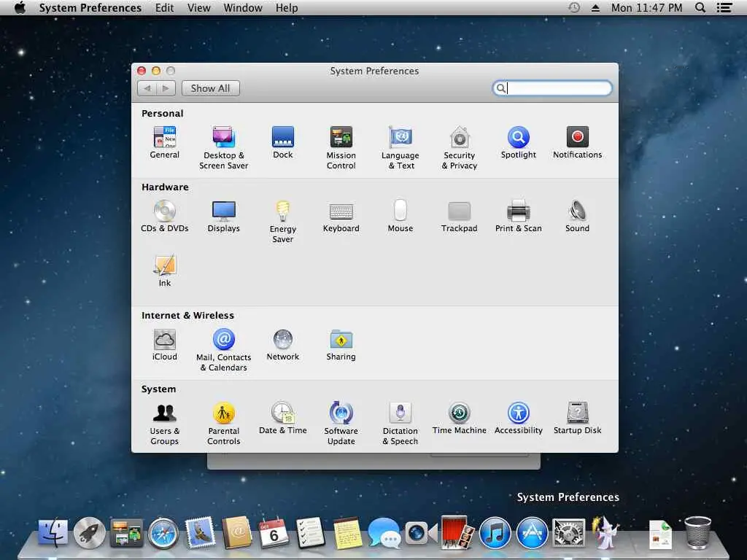
Task: Open Notes from the Dock
Action: 347,533
